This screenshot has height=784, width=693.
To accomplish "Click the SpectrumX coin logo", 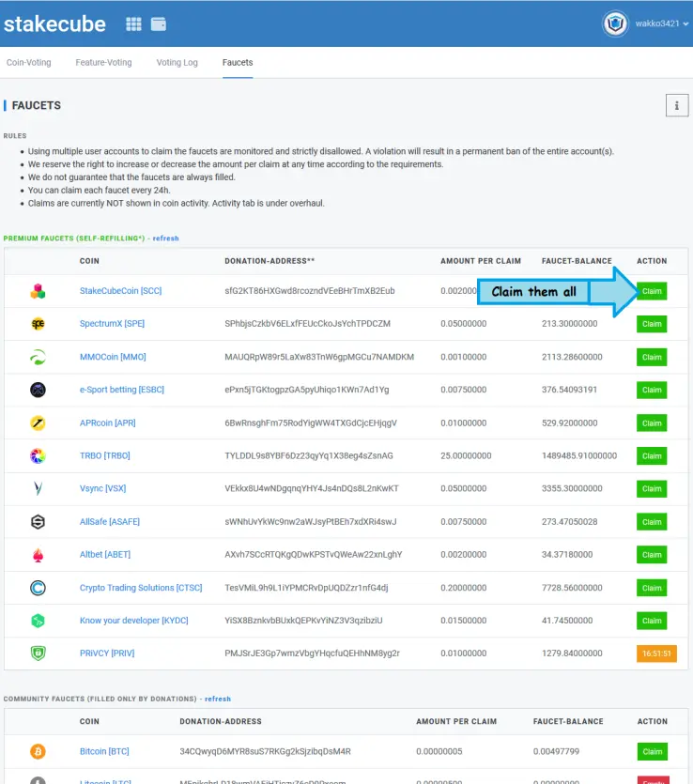I will tap(38, 324).
